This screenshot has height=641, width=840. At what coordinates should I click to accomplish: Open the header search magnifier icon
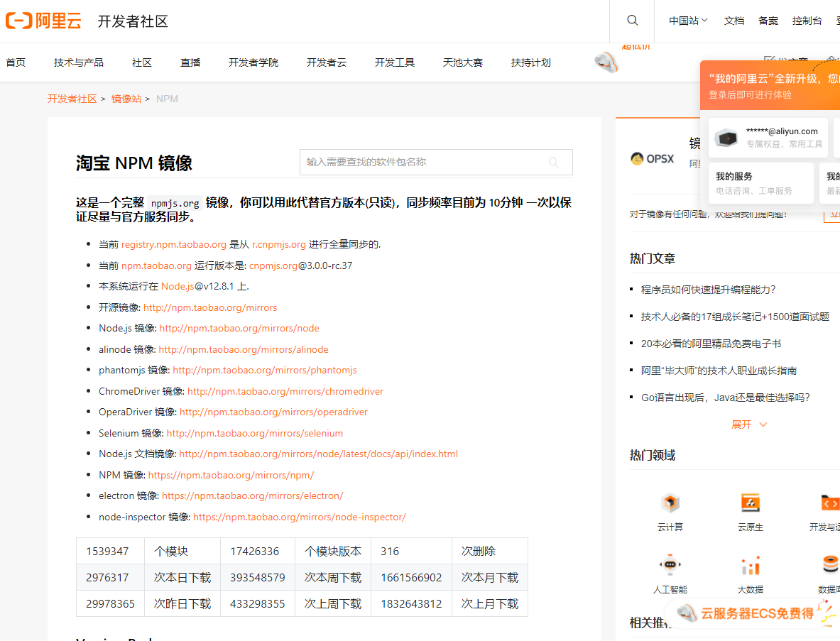pyautogui.click(x=633, y=21)
